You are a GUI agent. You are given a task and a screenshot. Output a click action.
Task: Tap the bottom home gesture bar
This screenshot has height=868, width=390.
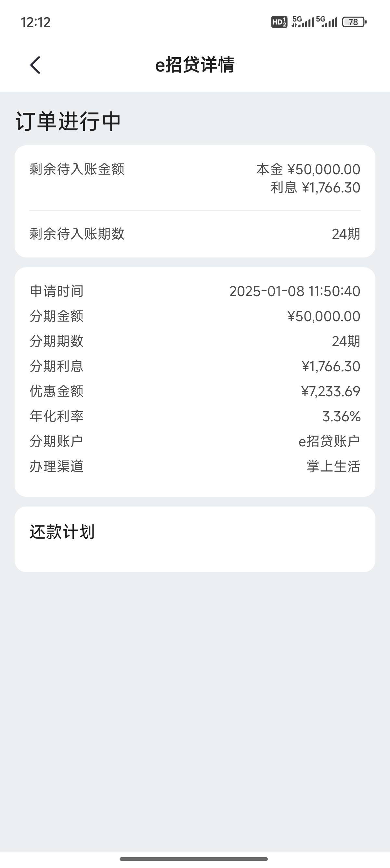[x=194, y=859]
